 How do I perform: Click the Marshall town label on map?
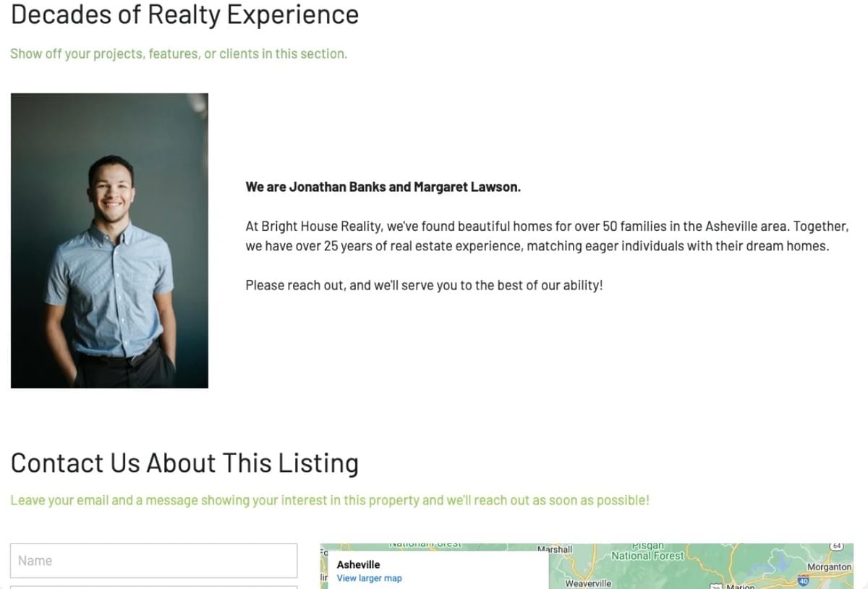click(555, 549)
